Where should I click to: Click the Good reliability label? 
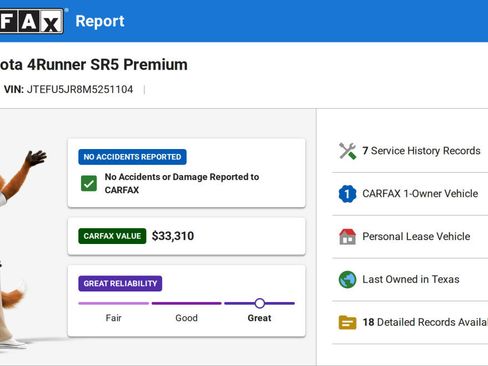click(x=186, y=318)
